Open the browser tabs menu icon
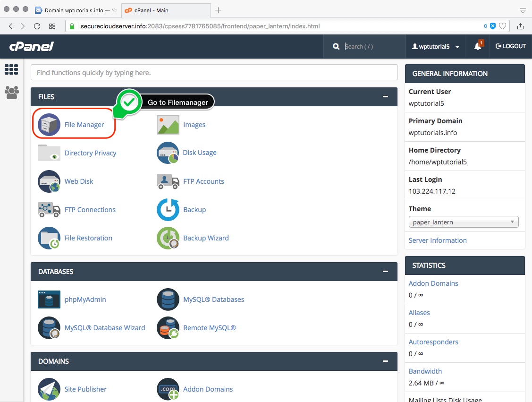The width and height of the screenshot is (532, 402). [x=523, y=10]
